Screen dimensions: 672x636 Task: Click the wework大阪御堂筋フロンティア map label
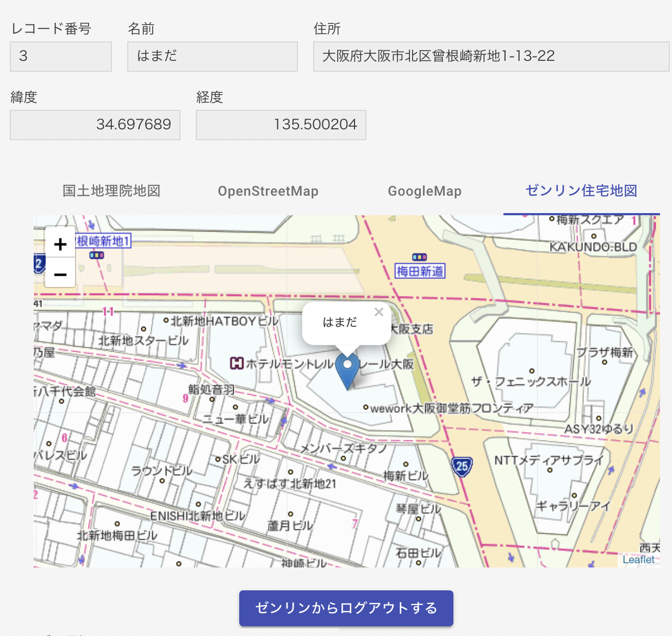click(x=452, y=408)
